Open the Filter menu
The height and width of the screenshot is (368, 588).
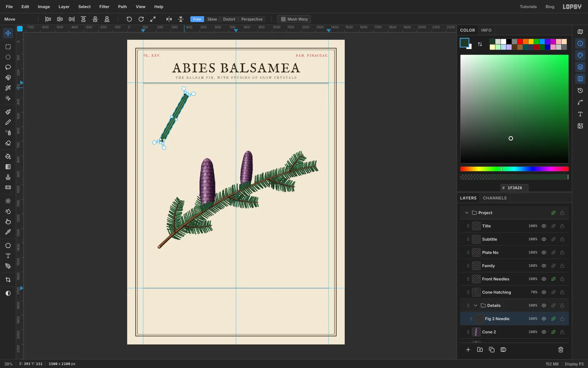[104, 7]
